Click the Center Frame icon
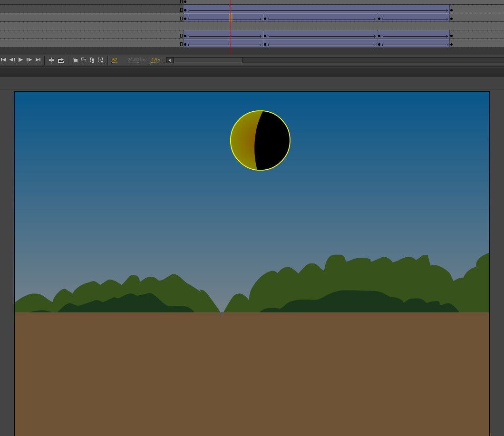This screenshot has width=504, height=436. 52,60
